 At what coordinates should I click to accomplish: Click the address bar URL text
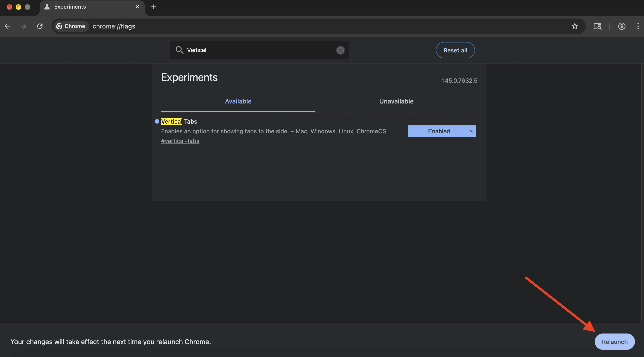114,26
